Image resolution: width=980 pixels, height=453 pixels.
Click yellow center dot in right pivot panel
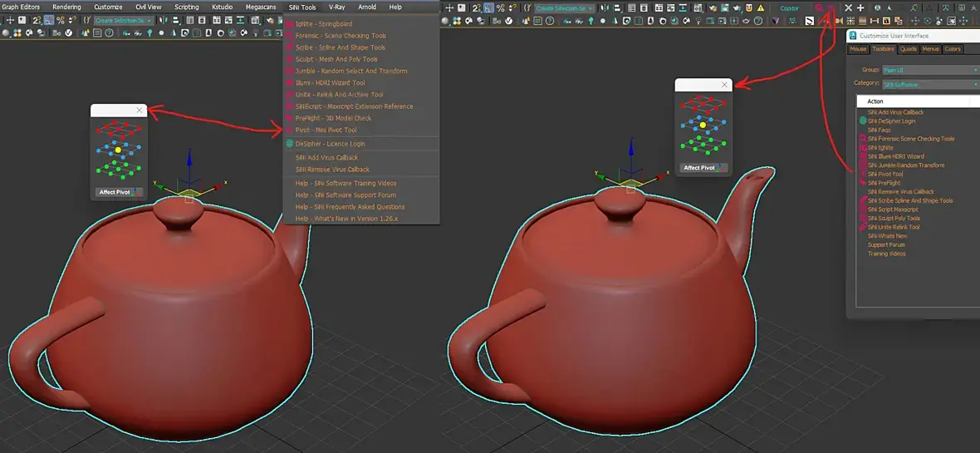pyautogui.click(x=703, y=126)
